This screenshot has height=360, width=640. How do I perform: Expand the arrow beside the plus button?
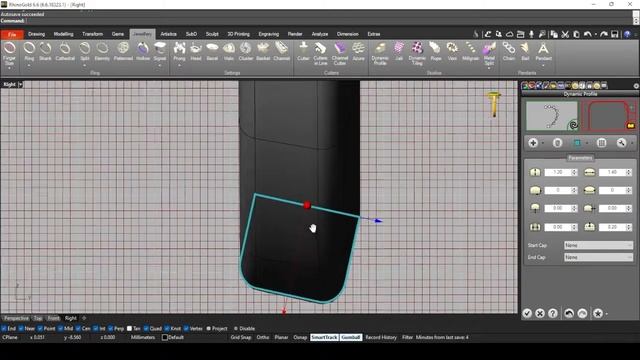543,143
